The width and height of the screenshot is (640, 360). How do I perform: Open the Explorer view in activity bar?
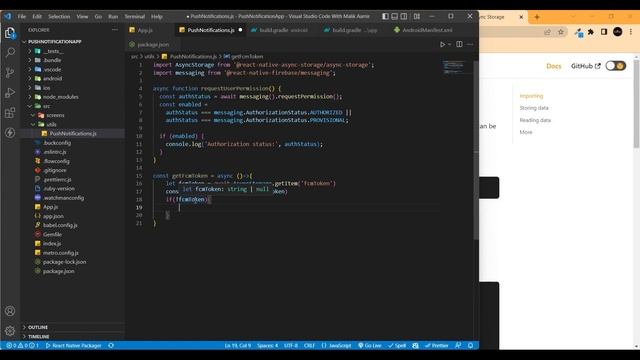tap(10, 33)
